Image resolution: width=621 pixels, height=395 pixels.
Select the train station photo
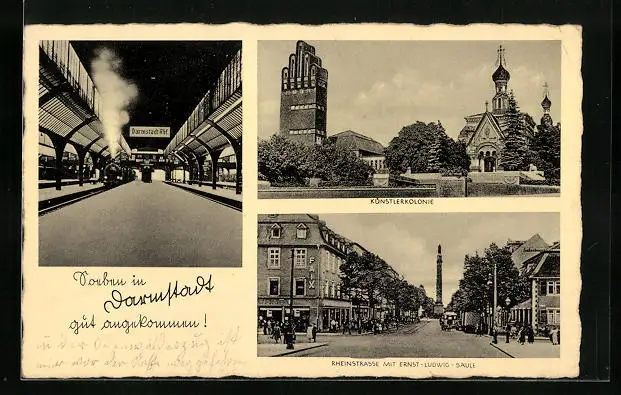[140, 153]
